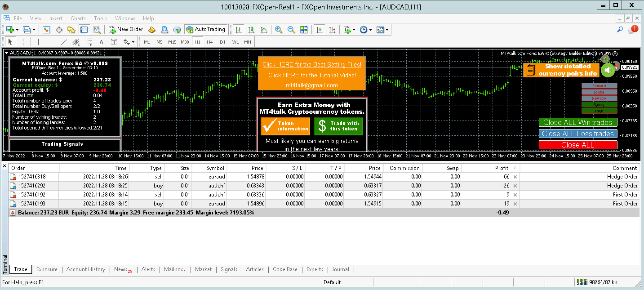
Task: Open the Signals broadcast icon
Action: (177, 30)
